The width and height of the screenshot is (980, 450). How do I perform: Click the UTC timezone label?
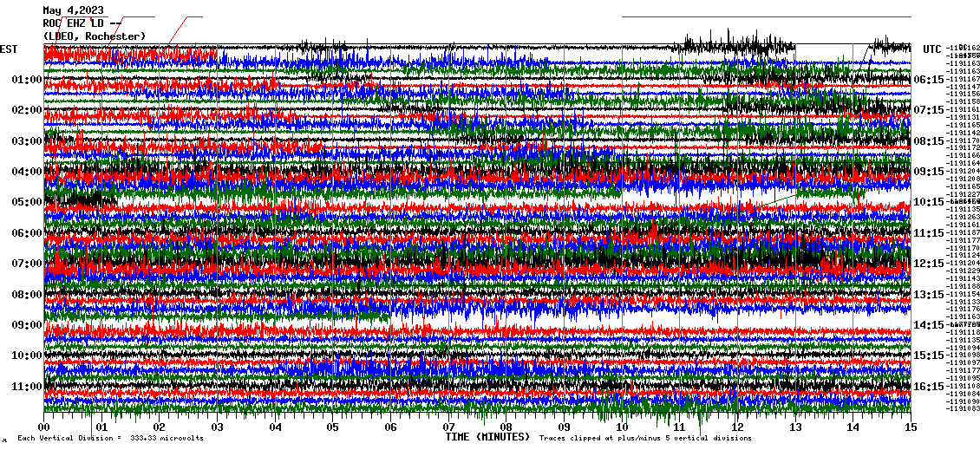click(932, 49)
